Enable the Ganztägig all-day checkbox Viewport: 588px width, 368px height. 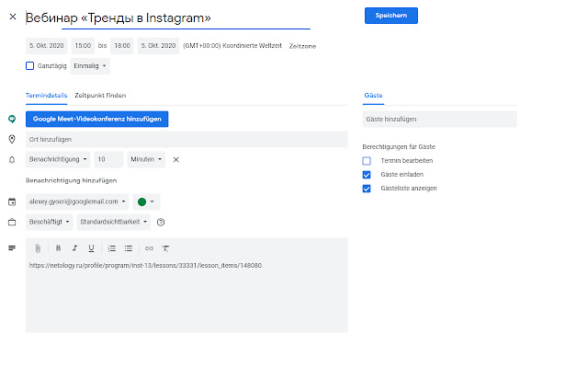pyautogui.click(x=30, y=66)
